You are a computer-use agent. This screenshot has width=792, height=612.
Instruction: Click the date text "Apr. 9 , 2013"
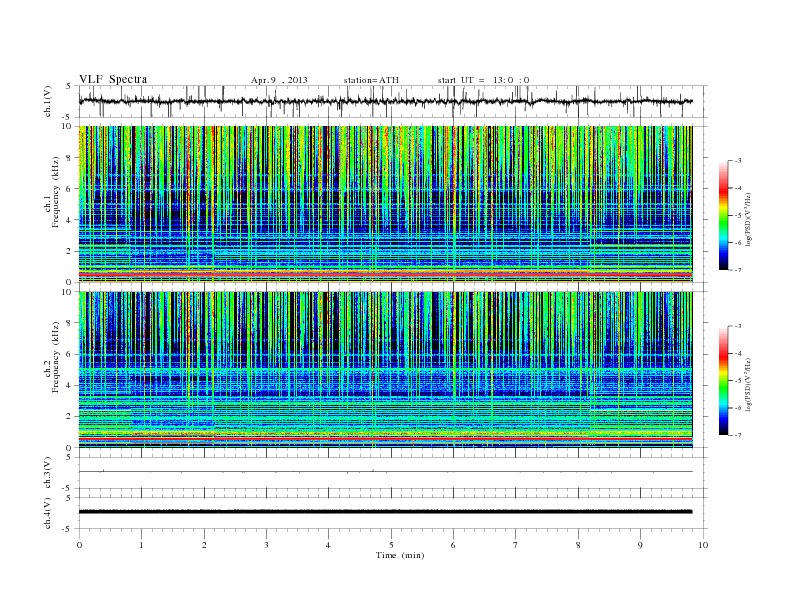point(279,80)
